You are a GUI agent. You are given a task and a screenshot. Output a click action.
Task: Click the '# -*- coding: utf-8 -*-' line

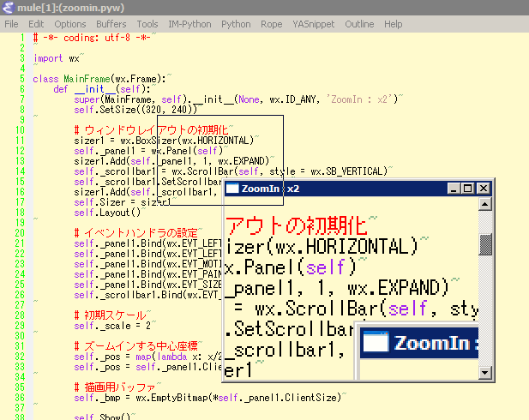[92, 38]
